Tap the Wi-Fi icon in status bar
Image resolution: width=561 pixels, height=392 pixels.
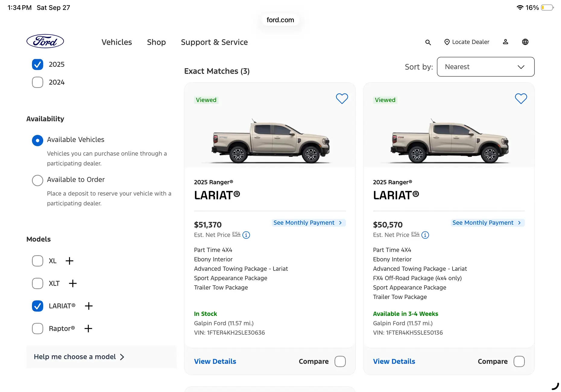[520, 8]
